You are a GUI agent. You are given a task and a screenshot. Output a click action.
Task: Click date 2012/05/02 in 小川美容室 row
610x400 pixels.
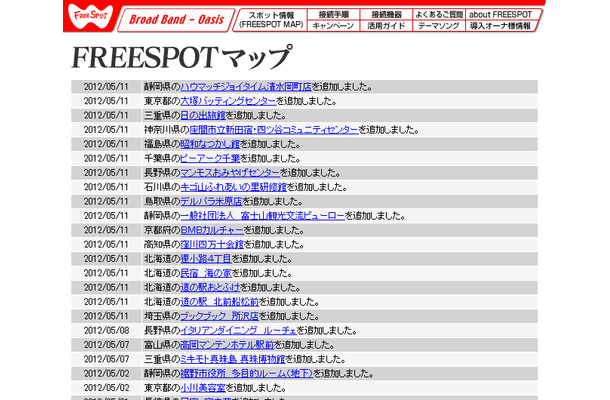pyautogui.click(x=106, y=388)
